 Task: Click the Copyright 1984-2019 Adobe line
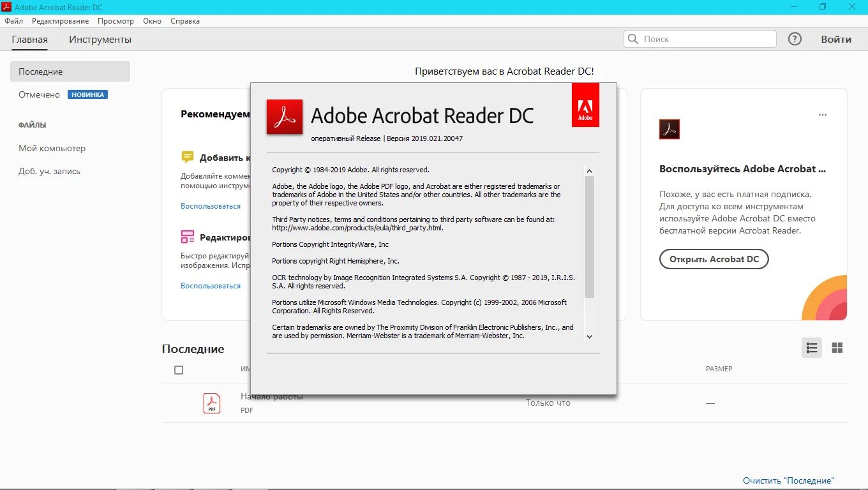[350, 170]
